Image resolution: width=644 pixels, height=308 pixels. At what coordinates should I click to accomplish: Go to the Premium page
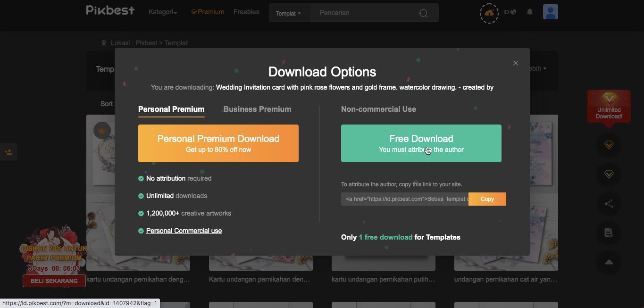(208, 12)
